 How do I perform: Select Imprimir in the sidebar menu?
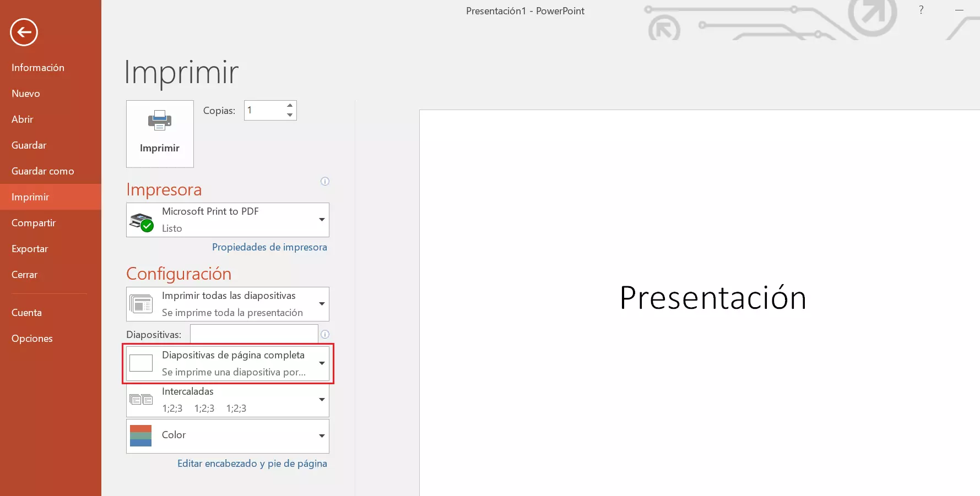tap(51, 197)
